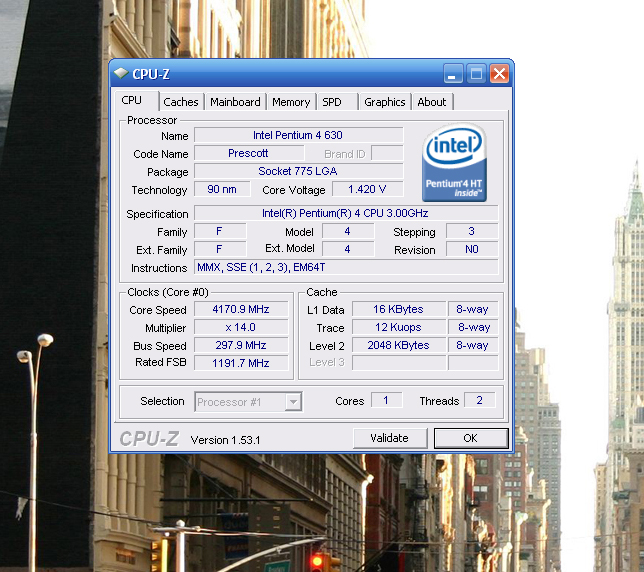Screen dimensions: 644x572
Task: Click the Code Name value Prescott
Action: tap(249, 153)
